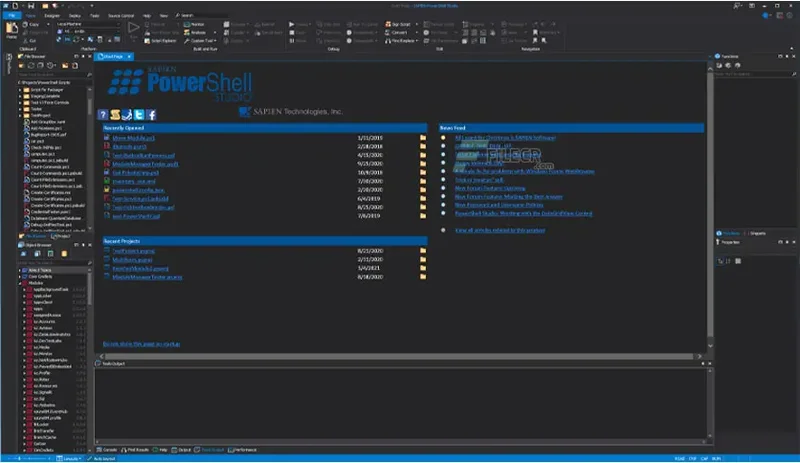Click the Sign Script ribbon button
Viewport: 800px width, 463px height.
tap(398, 24)
